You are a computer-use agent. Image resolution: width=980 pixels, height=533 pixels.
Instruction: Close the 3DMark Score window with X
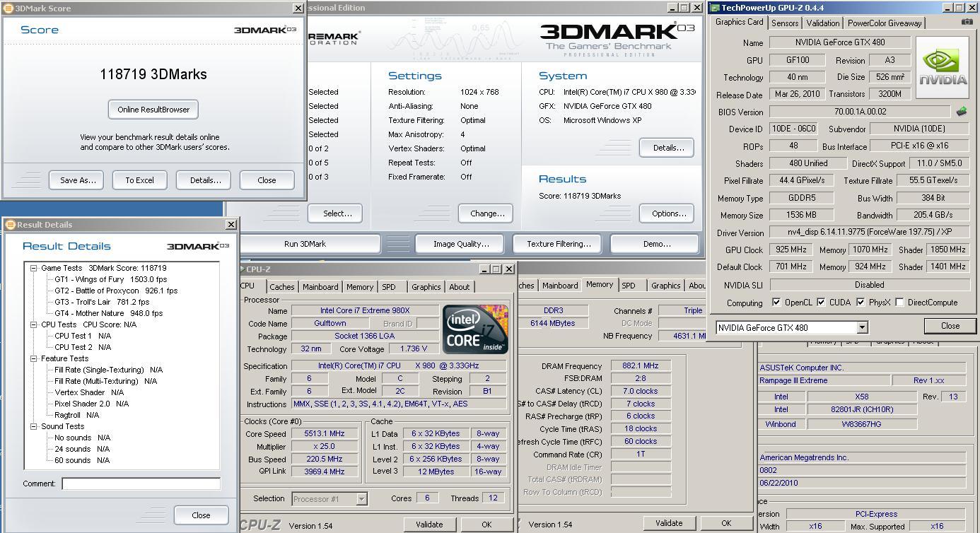point(298,8)
